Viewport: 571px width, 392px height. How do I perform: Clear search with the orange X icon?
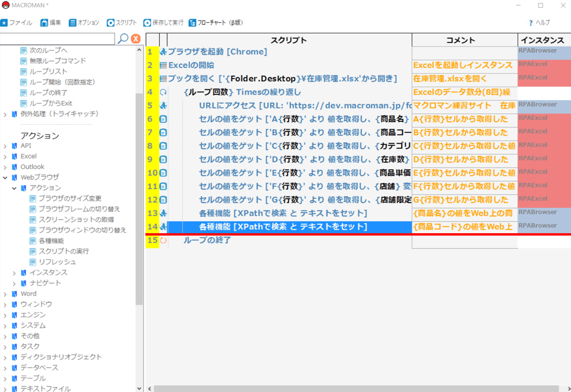136,39
